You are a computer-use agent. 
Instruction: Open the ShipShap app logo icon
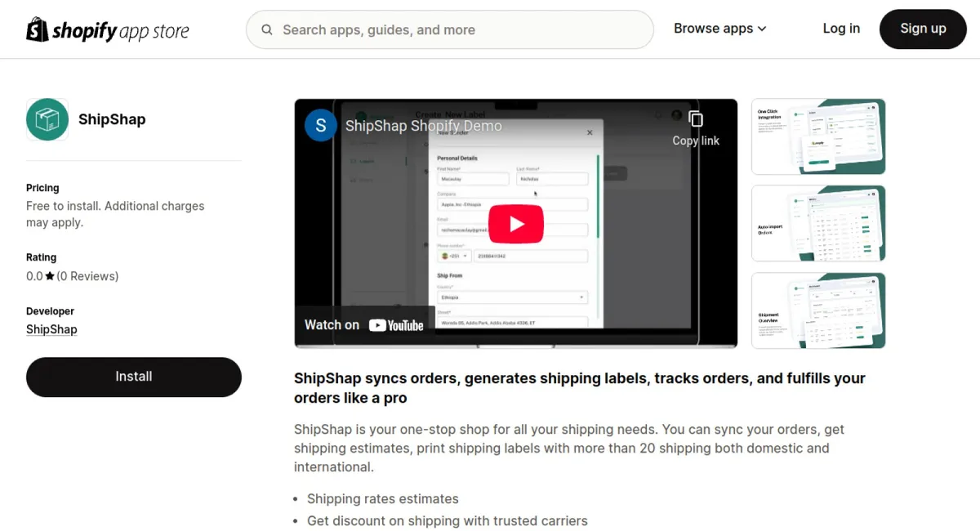point(47,119)
